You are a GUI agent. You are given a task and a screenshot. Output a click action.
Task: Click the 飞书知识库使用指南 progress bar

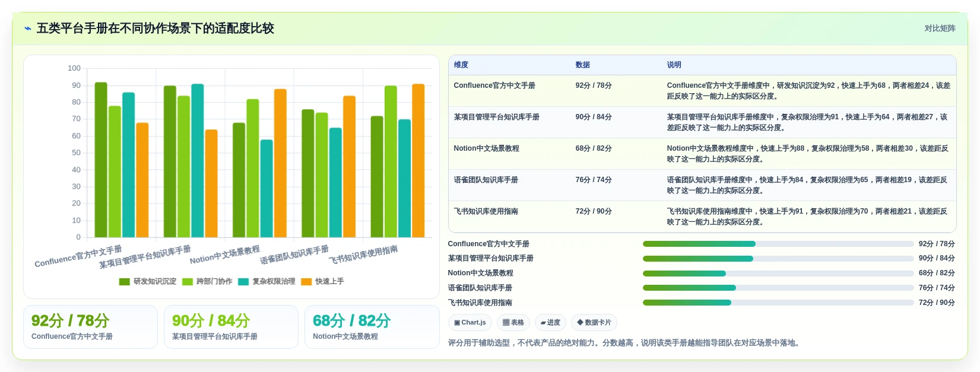point(778,303)
